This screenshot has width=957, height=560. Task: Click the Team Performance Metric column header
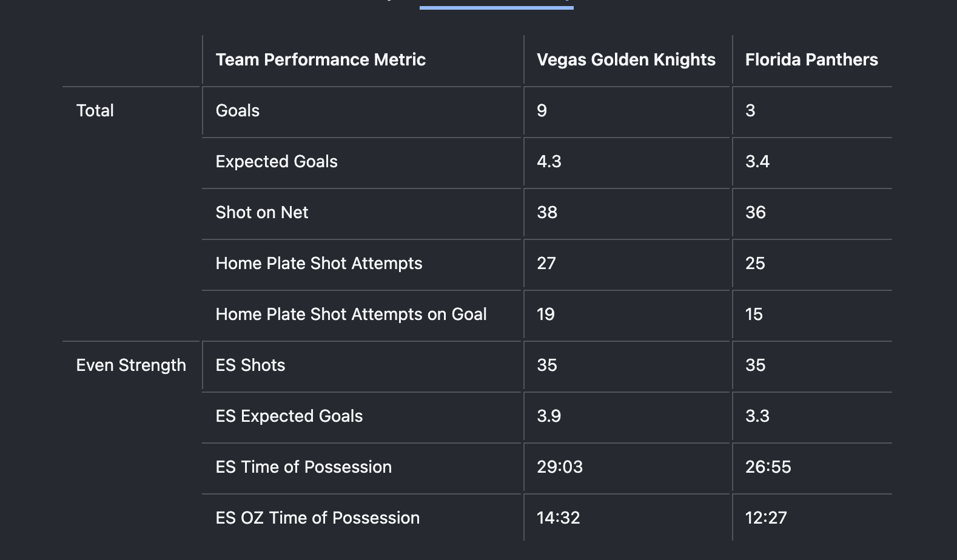click(x=320, y=59)
